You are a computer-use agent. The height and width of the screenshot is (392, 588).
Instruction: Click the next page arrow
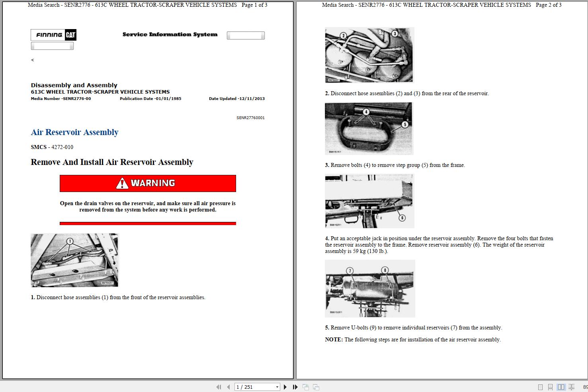(x=285, y=387)
